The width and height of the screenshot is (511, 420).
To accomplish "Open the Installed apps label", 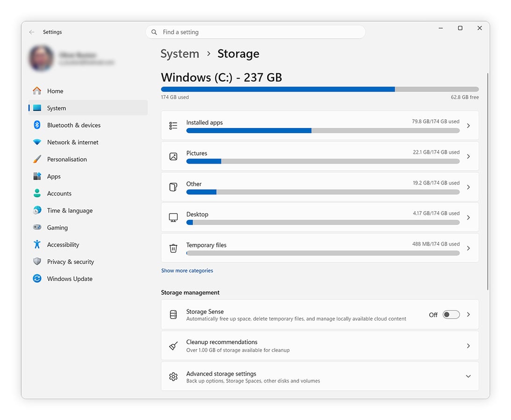I will tap(204, 122).
